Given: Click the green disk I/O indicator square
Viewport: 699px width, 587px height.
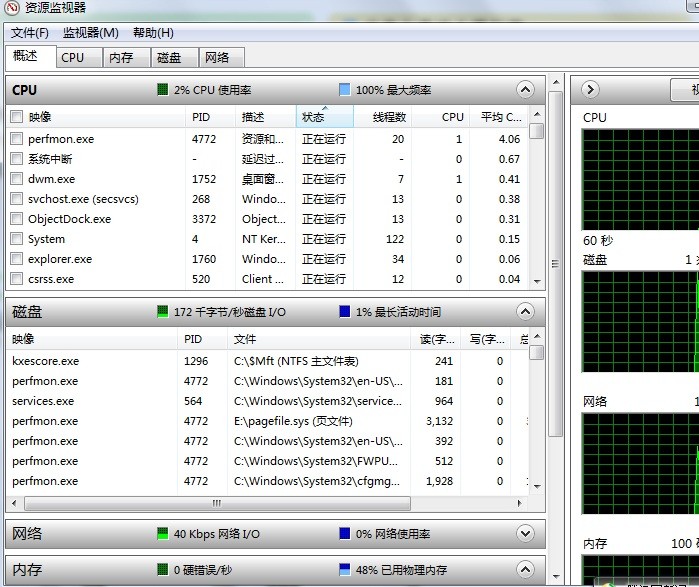Looking at the screenshot, I should [163, 312].
